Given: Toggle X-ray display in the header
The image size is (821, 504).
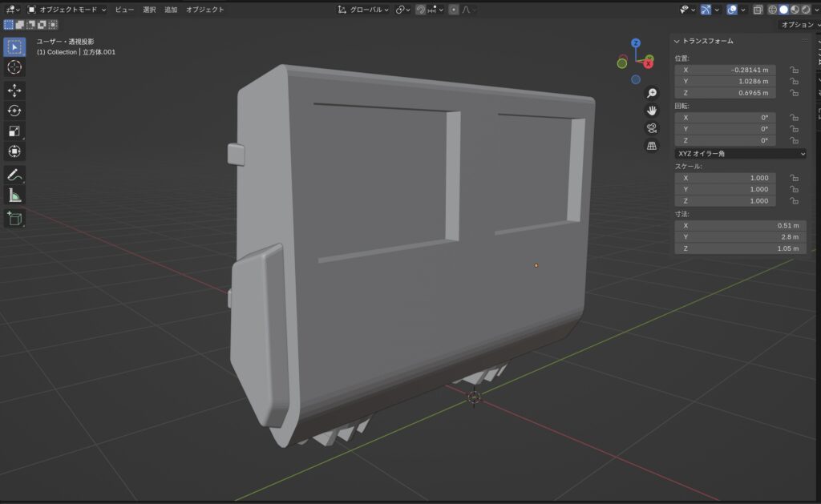Looking at the screenshot, I should 758,10.
